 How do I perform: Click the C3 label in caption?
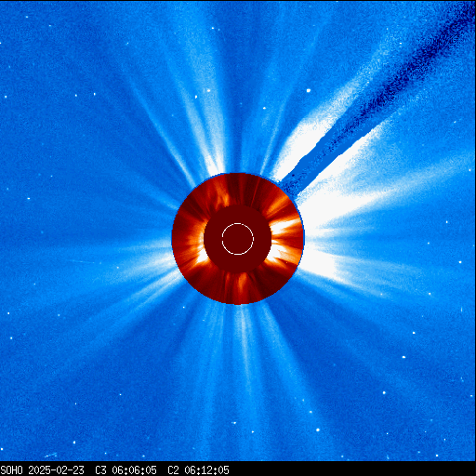tap(100, 470)
